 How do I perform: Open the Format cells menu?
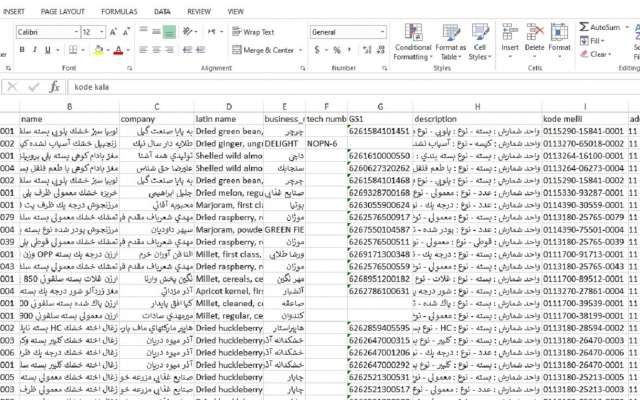click(x=560, y=41)
